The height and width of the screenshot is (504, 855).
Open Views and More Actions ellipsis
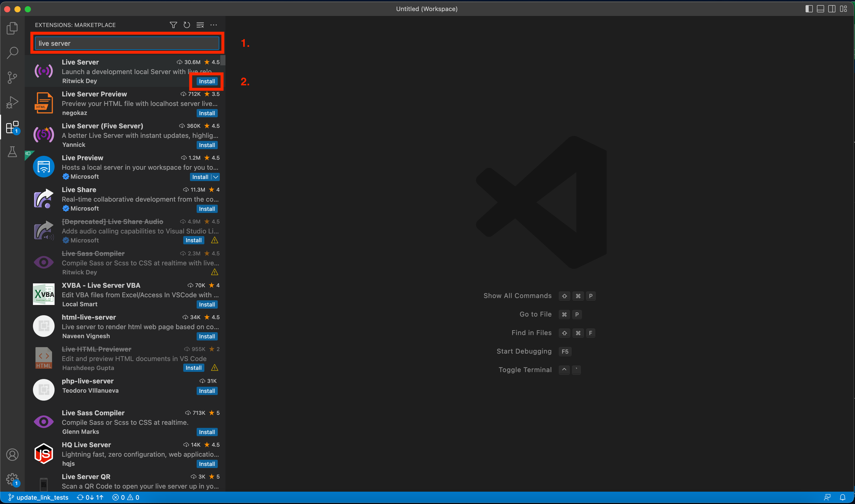click(x=213, y=25)
